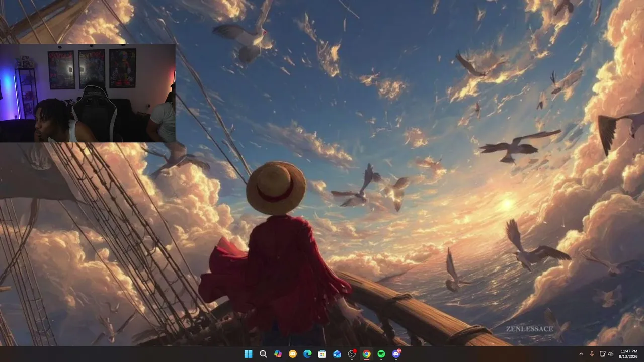Open the clock showing 11:47 PM
The image size is (644, 362).
pyautogui.click(x=629, y=354)
